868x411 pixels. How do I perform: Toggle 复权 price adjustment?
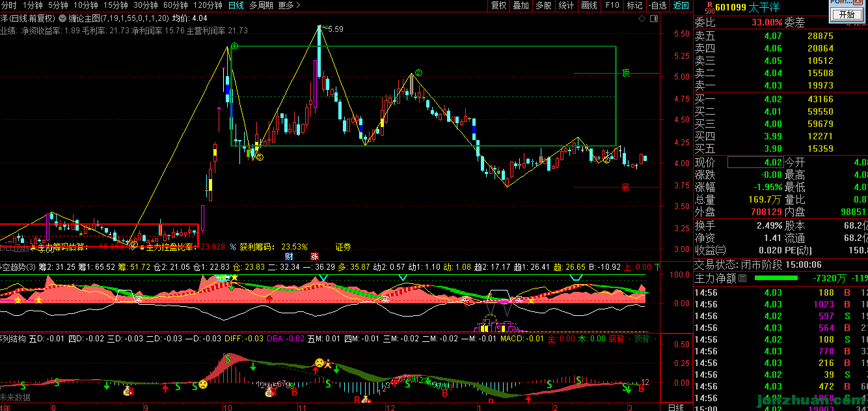pos(498,5)
